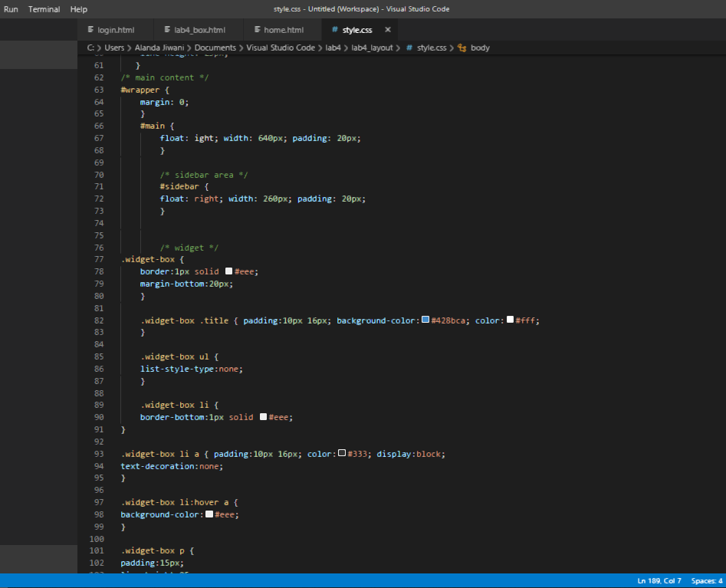Click the #428bca blue color swatch
The width and height of the screenshot is (726, 588).
425,320
